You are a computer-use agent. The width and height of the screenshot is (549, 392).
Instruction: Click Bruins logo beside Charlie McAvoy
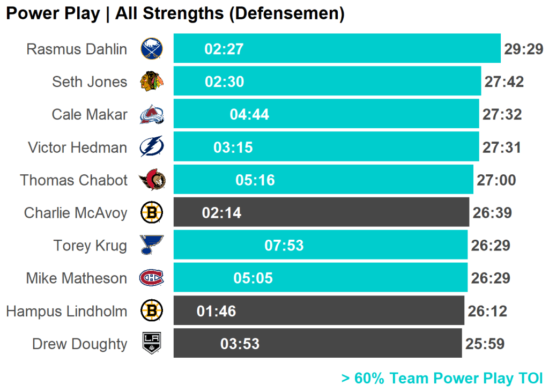pyautogui.click(x=151, y=213)
